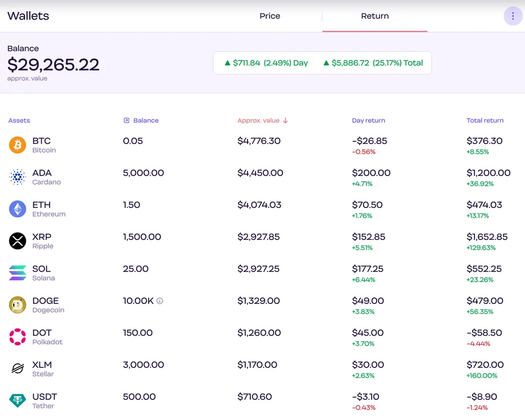The width and height of the screenshot is (525, 420).
Task: Click the total balance $29,265.22
Action: [53, 64]
